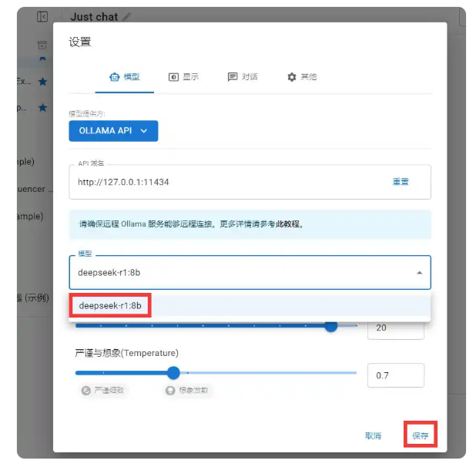Save settings with 保存
The width and height of the screenshot is (476, 467).
point(420,435)
